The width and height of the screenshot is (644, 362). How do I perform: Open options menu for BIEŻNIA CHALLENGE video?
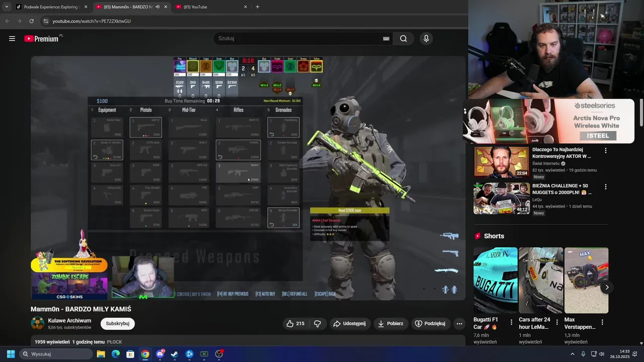(605, 187)
